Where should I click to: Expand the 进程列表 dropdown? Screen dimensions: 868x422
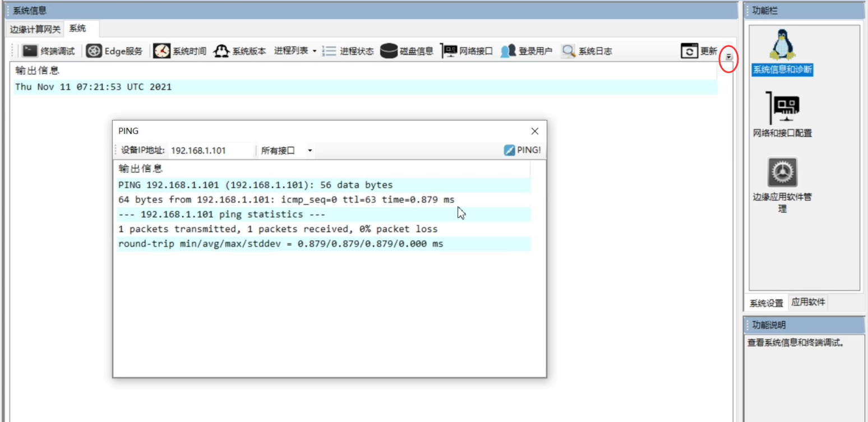point(295,51)
